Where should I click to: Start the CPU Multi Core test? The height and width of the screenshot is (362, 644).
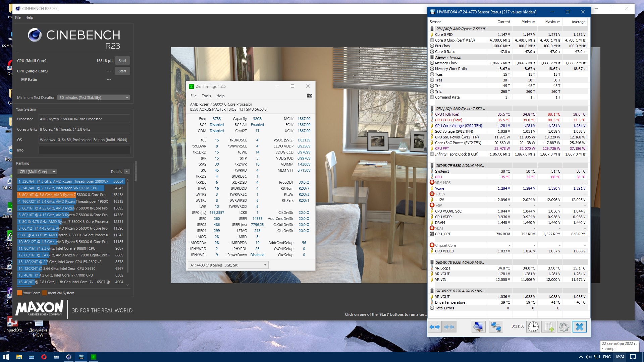(122, 61)
